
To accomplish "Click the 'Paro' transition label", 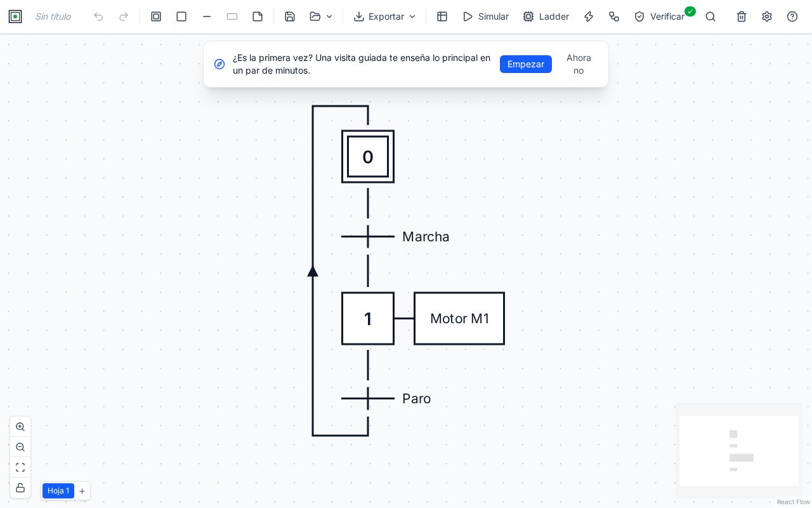I will pos(416,399).
